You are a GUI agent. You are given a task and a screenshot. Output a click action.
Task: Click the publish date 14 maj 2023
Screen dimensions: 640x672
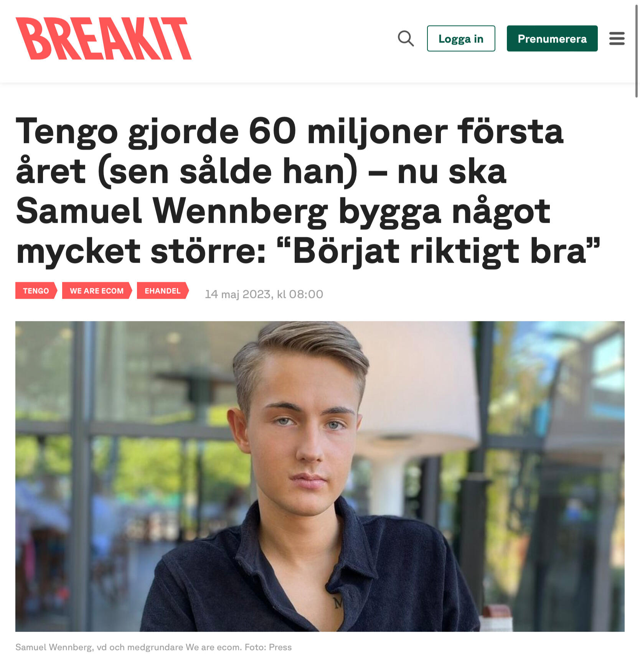[x=239, y=294]
